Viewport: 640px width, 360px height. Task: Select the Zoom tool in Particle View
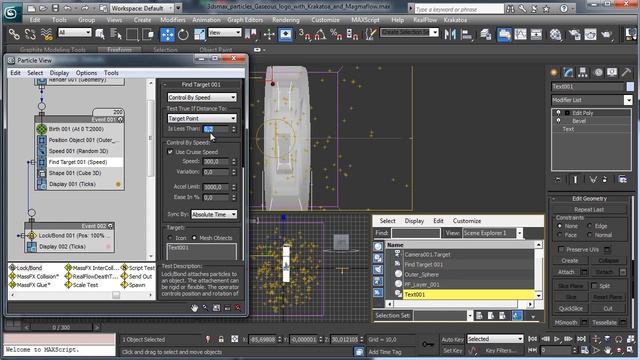coord(205,308)
